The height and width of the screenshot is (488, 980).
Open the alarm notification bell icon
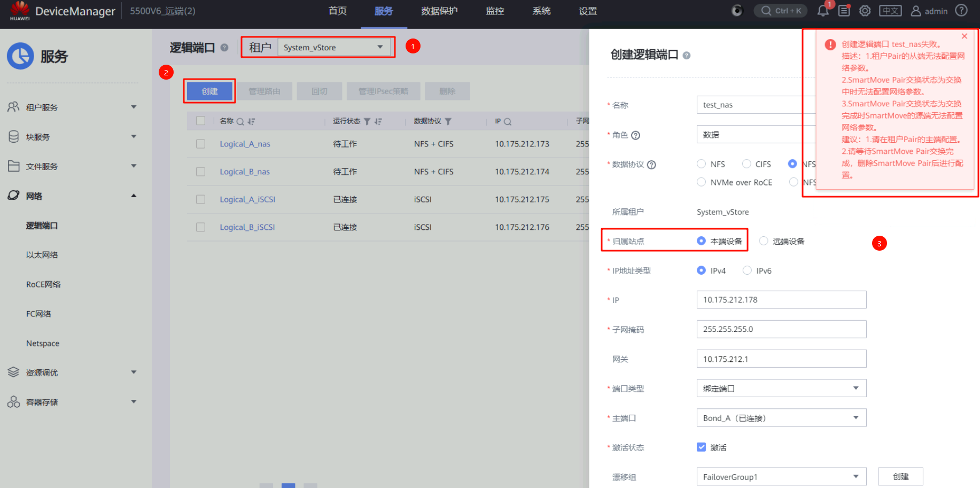pyautogui.click(x=822, y=11)
